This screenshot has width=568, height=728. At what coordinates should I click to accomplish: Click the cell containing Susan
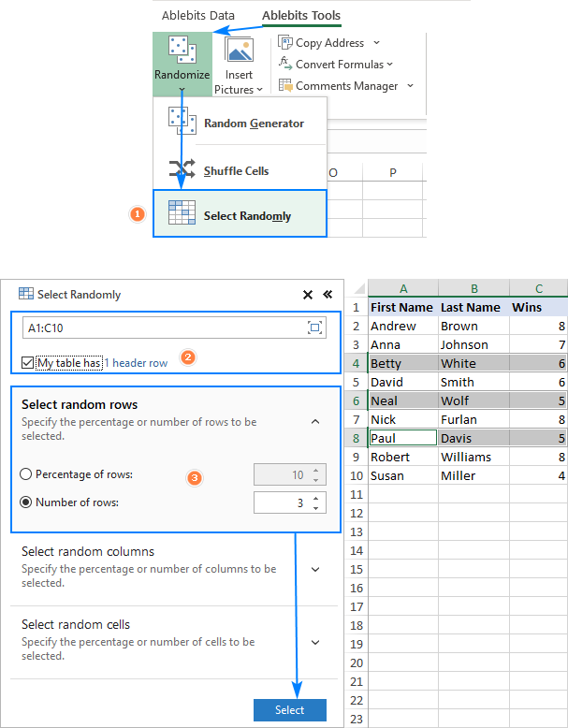point(403,475)
